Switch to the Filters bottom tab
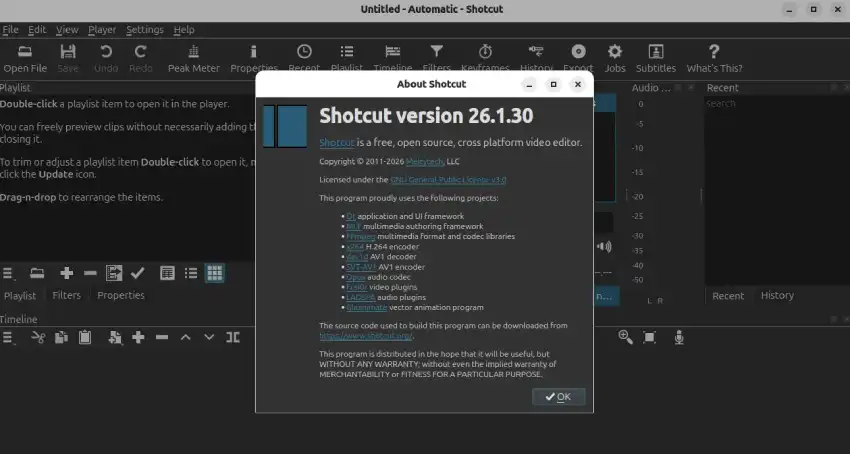850x454 pixels. pyautogui.click(x=66, y=296)
